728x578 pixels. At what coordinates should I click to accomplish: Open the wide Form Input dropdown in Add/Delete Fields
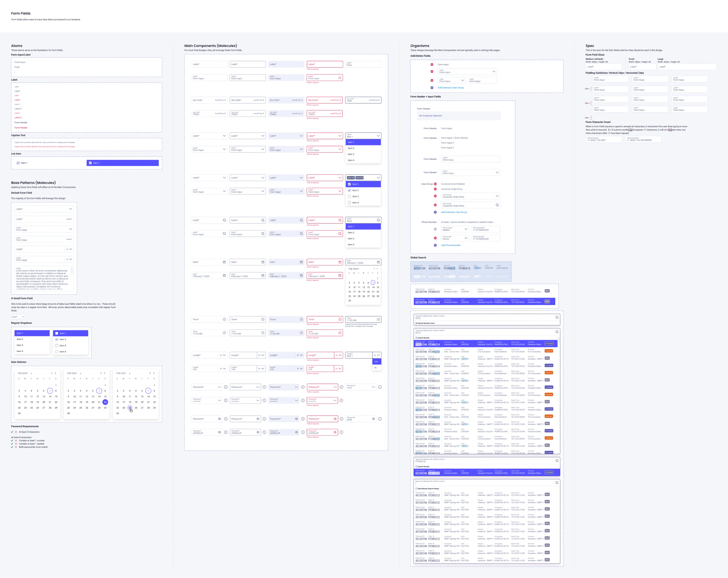coord(467,71)
